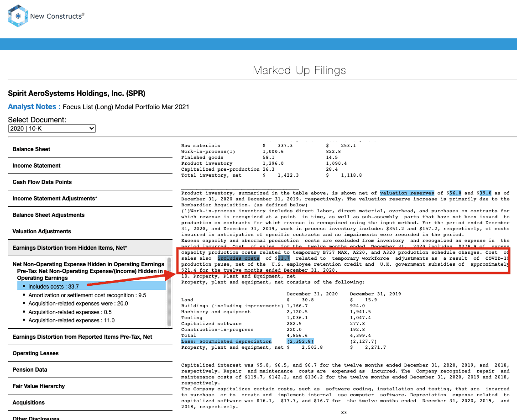Click the Marked-Up Filings page heading
This screenshot has height=420, width=517.
pyautogui.click(x=299, y=70)
